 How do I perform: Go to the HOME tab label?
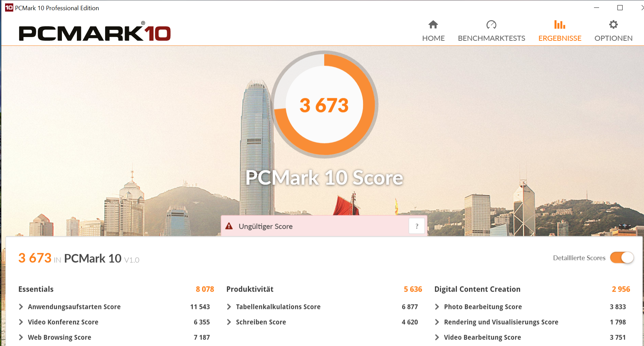[x=433, y=38]
